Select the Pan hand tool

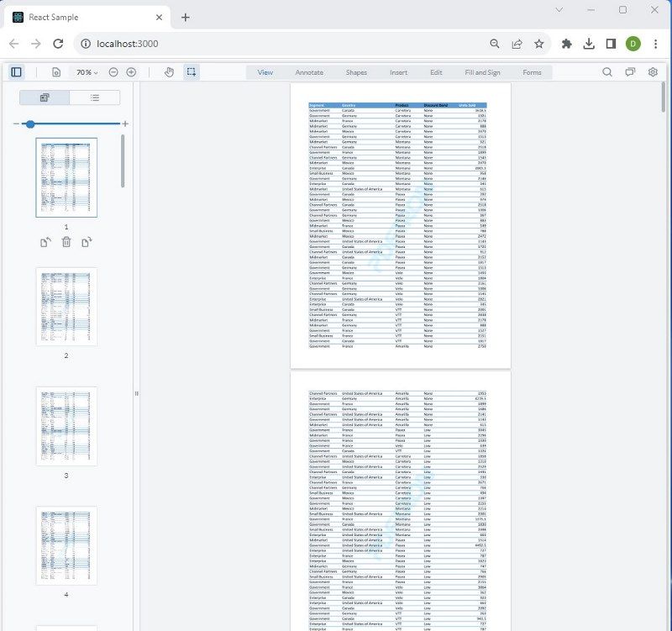pyautogui.click(x=170, y=72)
